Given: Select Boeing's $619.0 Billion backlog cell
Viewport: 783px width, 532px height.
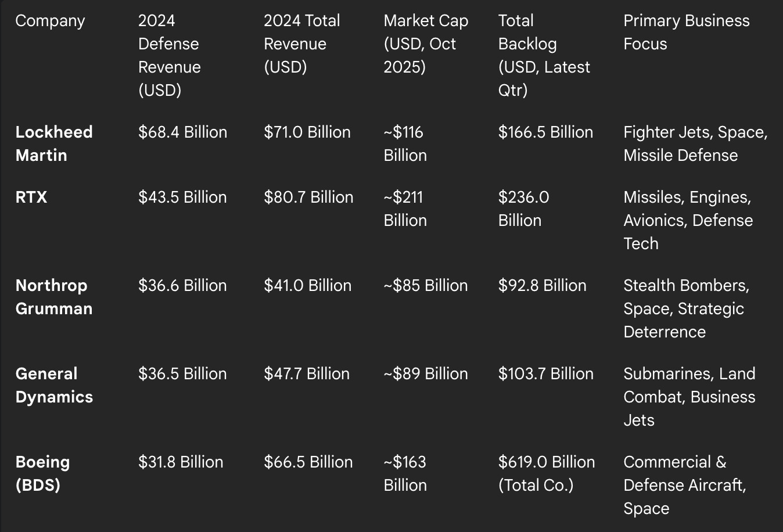Looking at the screenshot, I should click(546, 473).
